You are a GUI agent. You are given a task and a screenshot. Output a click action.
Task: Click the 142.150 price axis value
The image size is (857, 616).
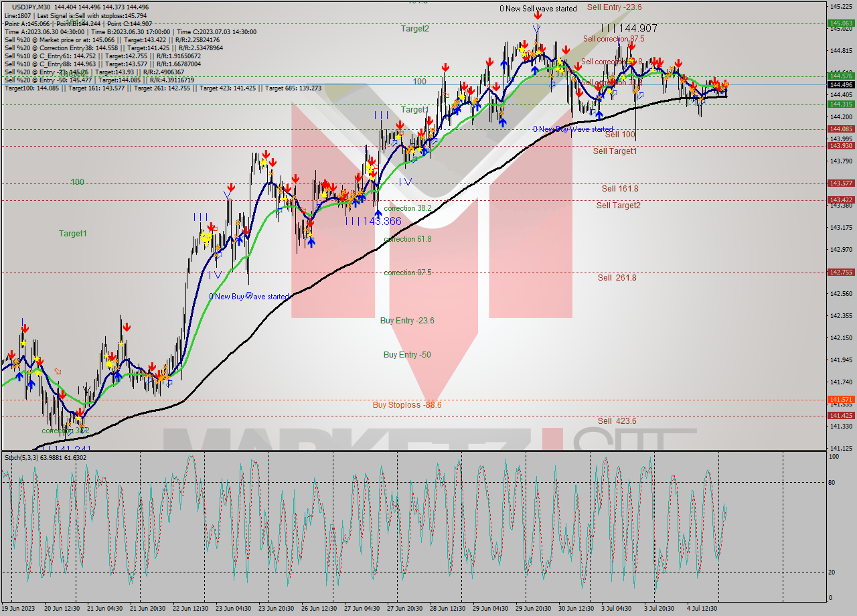(x=841, y=337)
